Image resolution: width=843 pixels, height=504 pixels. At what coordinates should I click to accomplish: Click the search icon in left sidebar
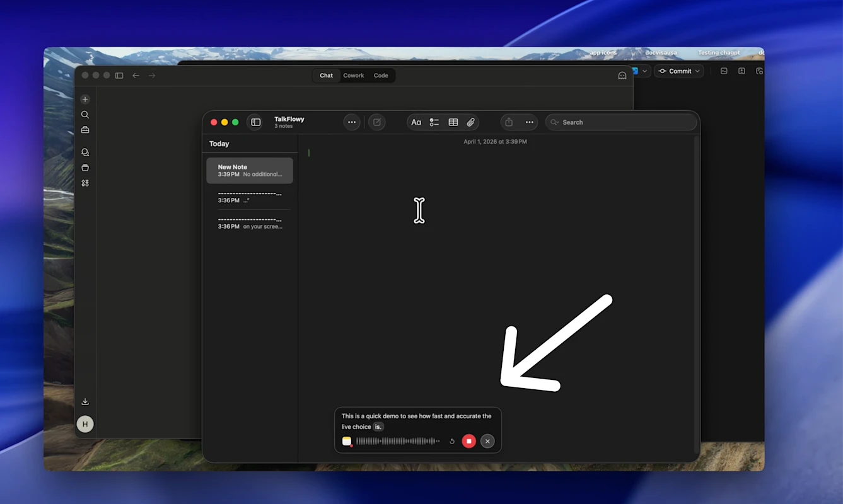pos(85,115)
